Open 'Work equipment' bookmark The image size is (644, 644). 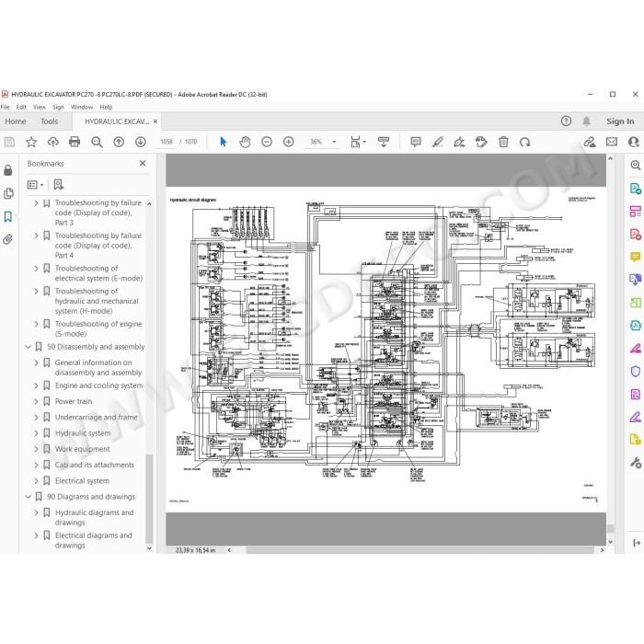click(x=83, y=449)
